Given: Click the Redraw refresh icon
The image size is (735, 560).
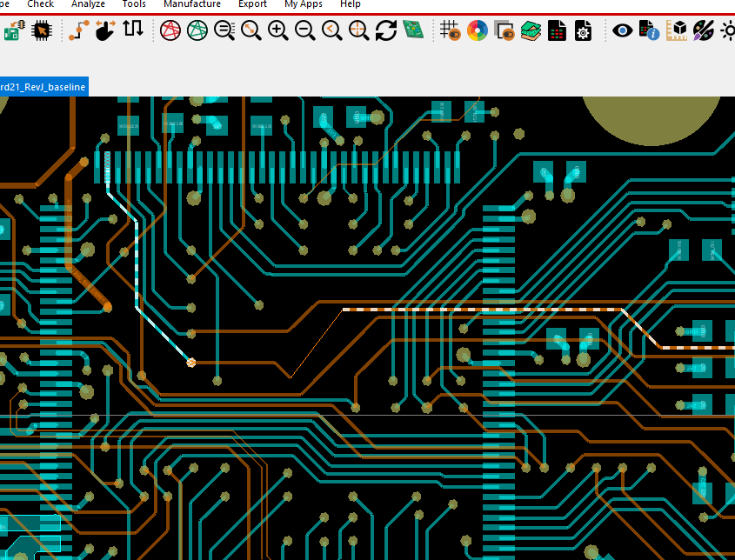Looking at the screenshot, I should tap(386, 30).
